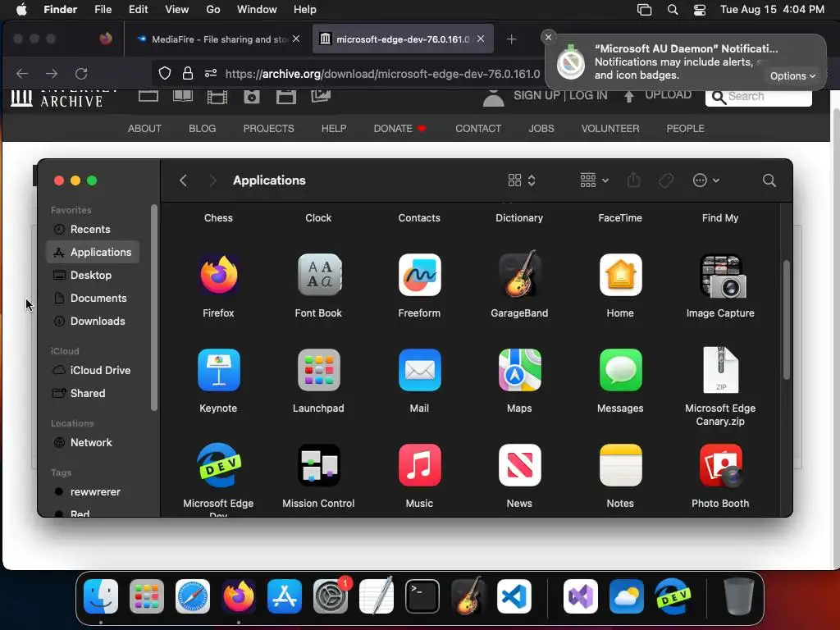Open the Go menu
This screenshot has height=630, width=840.
click(x=213, y=10)
